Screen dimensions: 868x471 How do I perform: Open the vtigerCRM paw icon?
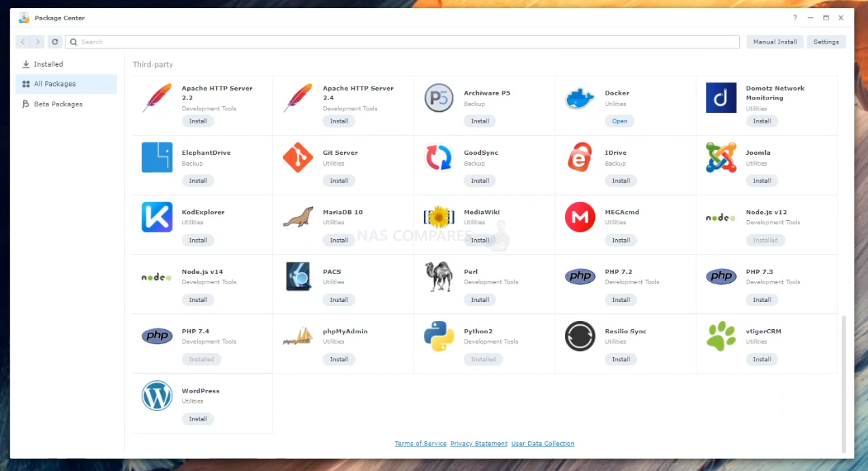(x=721, y=336)
